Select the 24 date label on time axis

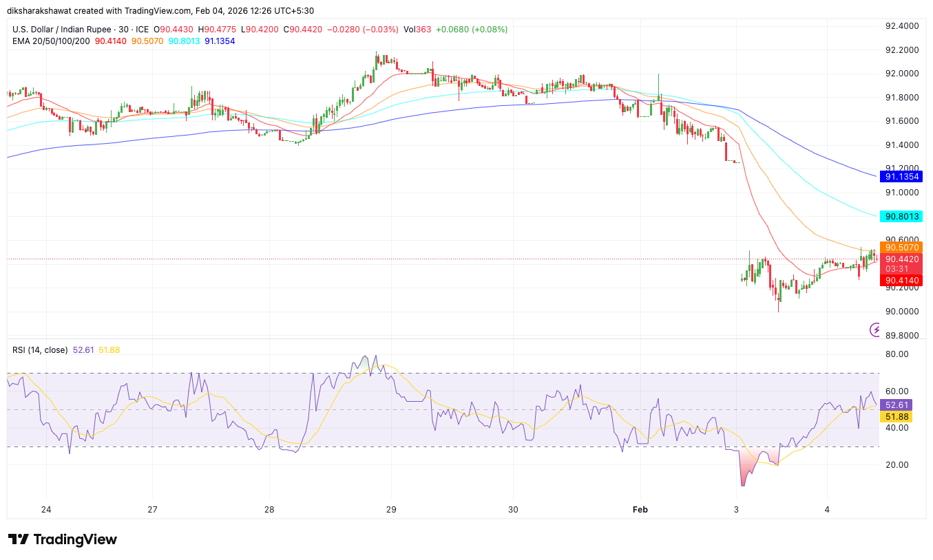(46, 510)
